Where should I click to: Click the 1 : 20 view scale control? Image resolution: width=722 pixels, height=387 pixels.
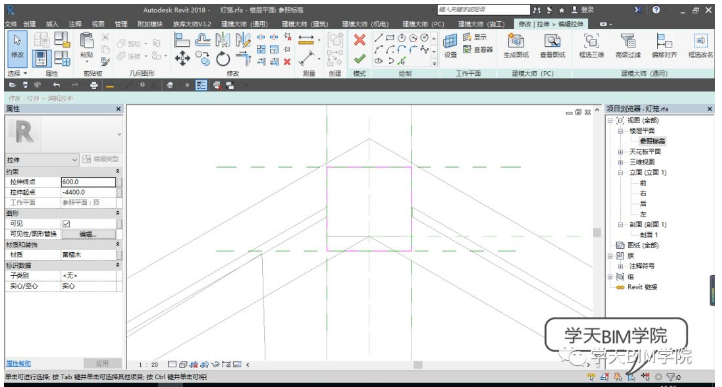[x=148, y=364]
